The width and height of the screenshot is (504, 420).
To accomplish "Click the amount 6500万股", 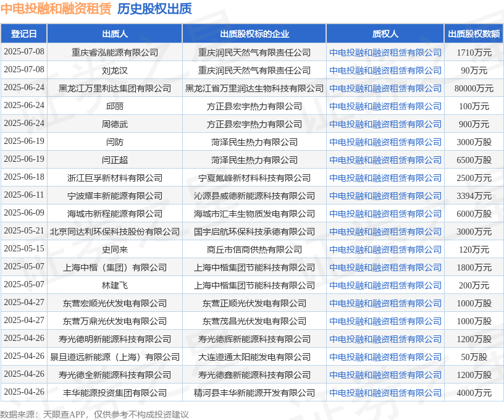I will tap(474, 160).
